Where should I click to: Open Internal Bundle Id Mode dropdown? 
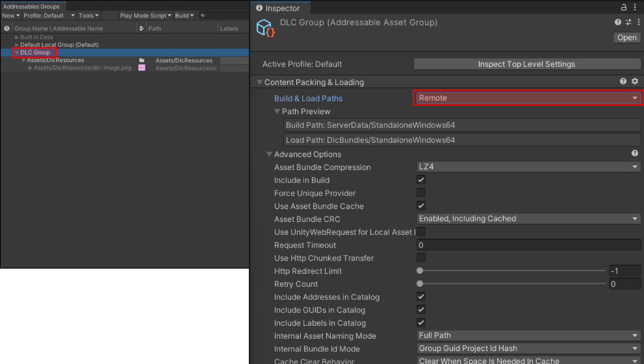click(529, 348)
